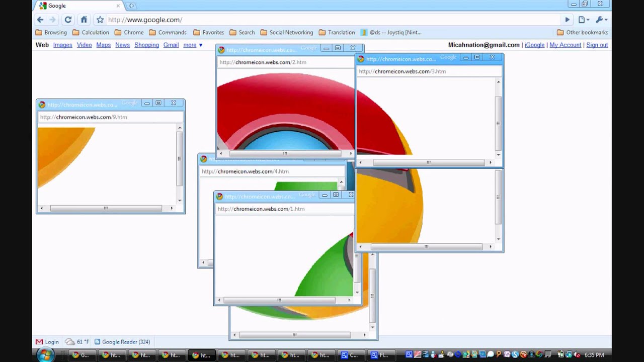Click the Shopping link

pyautogui.click(x=146, y=45)
